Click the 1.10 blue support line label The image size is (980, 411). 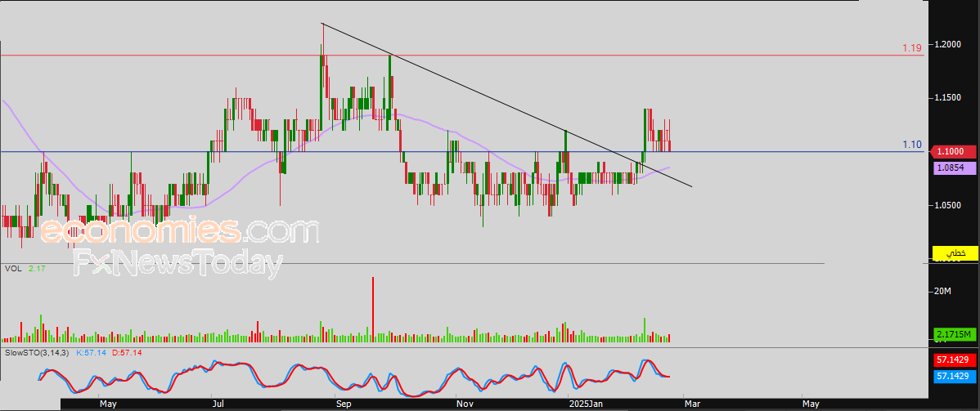912,145
